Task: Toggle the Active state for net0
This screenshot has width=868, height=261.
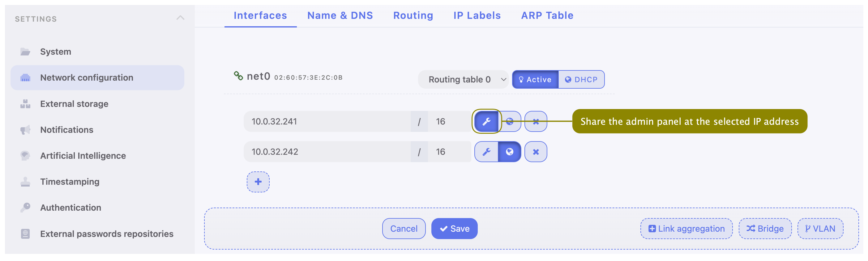Action: [535, 79]
